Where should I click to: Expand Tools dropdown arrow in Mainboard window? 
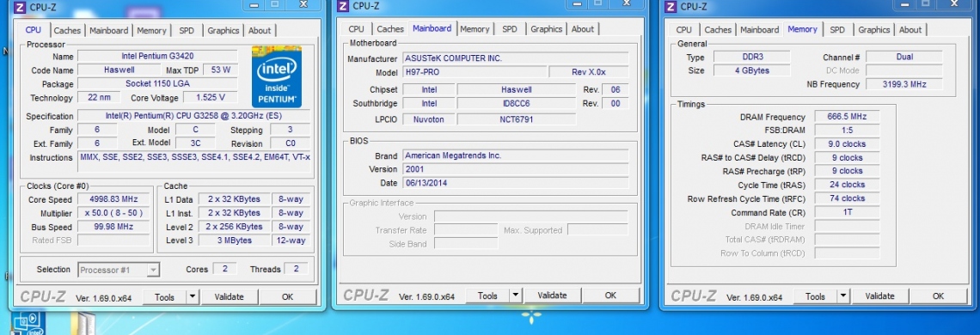[516, 295]
